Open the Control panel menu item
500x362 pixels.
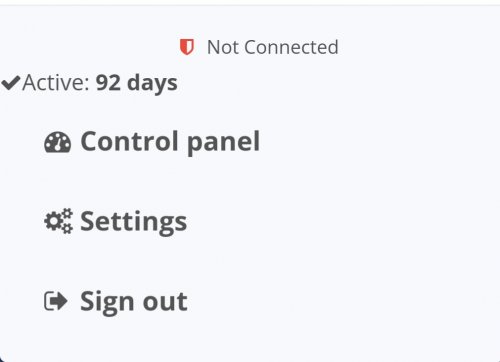(x=152, y=142)
